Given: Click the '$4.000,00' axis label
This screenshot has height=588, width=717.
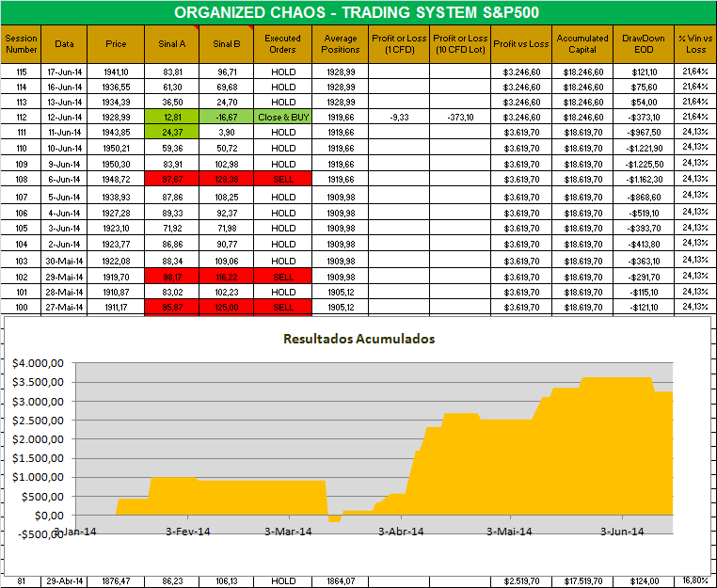Looking at the screenshot, I should point(38,363).
